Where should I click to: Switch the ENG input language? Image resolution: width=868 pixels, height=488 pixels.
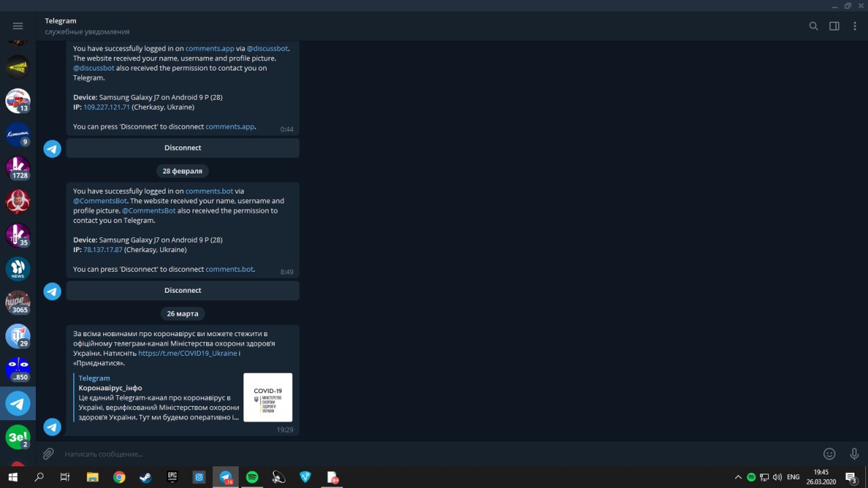793,477
